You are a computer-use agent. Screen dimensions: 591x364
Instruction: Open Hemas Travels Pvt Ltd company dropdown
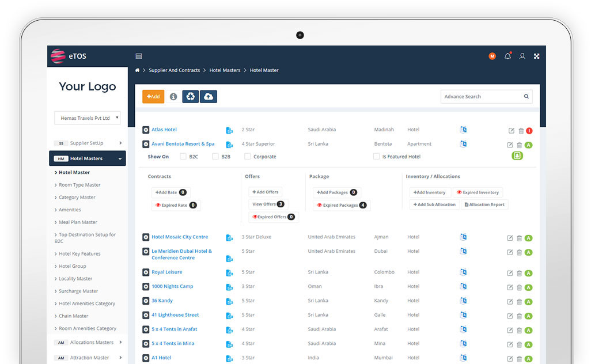point(88,118)
